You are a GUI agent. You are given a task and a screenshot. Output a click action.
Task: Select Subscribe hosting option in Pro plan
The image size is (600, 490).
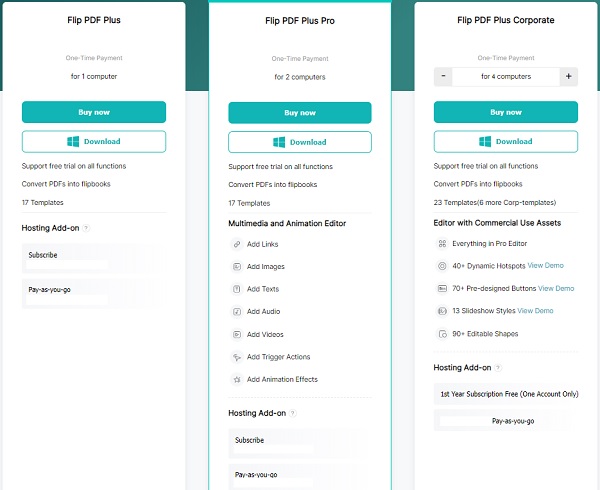tap(250, 440)
